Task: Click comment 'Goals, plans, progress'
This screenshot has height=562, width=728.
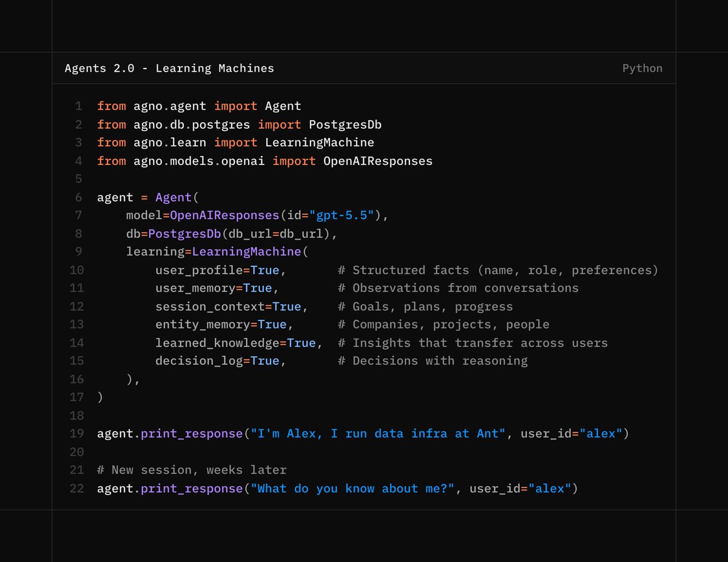Action: (x=433, y=306)
